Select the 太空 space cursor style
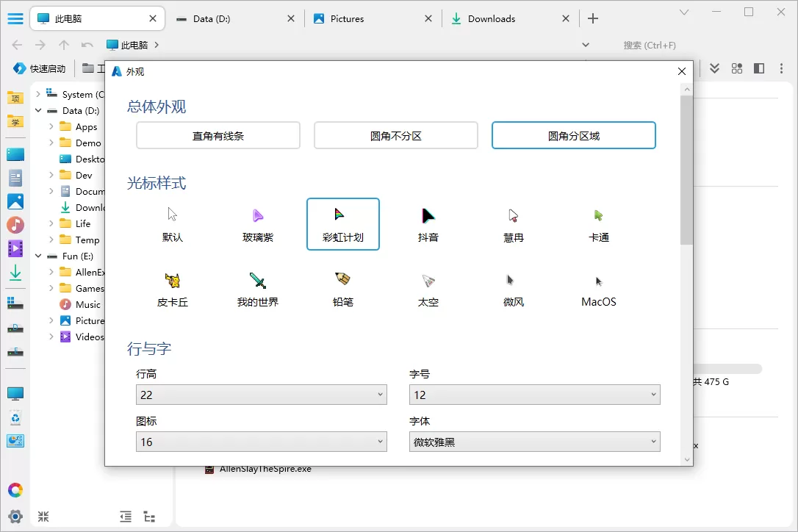Screen dimensions: 798x532 428,287
